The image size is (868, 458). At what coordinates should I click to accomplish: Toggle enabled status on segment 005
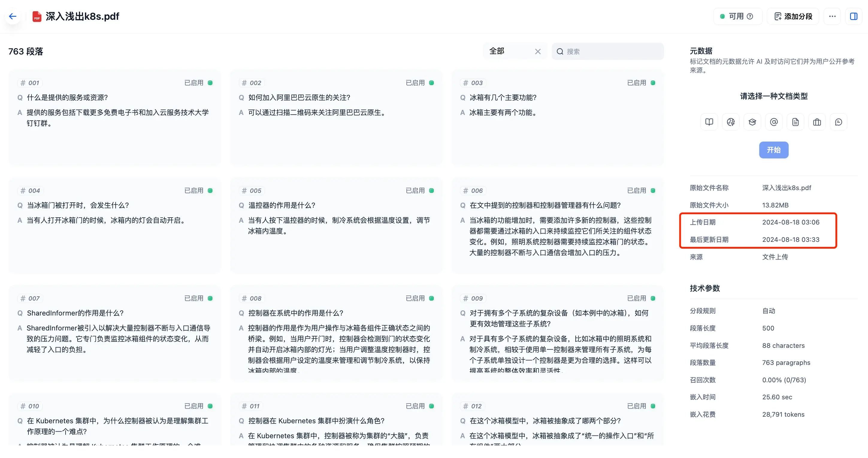click(431, 191)
